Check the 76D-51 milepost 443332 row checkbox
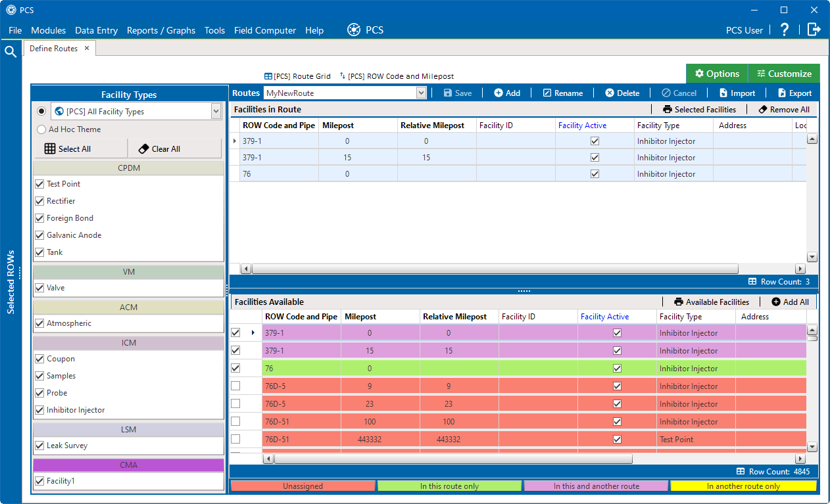The image size is (830, 504). coord(235,439)
